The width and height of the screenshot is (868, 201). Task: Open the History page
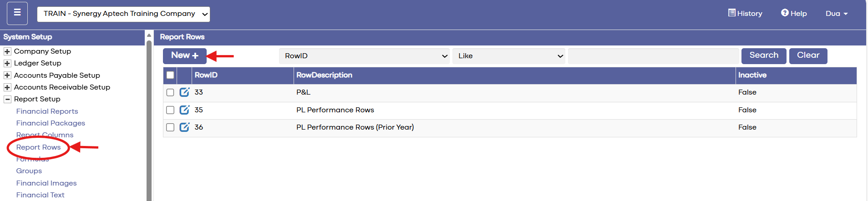745,13
